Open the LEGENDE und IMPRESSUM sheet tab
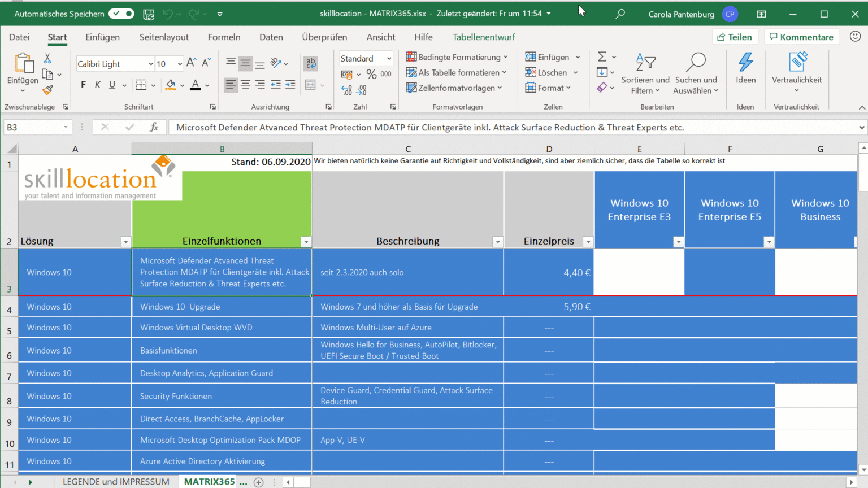The width and height of the screenshot is (868, 488). coord(116,481)
